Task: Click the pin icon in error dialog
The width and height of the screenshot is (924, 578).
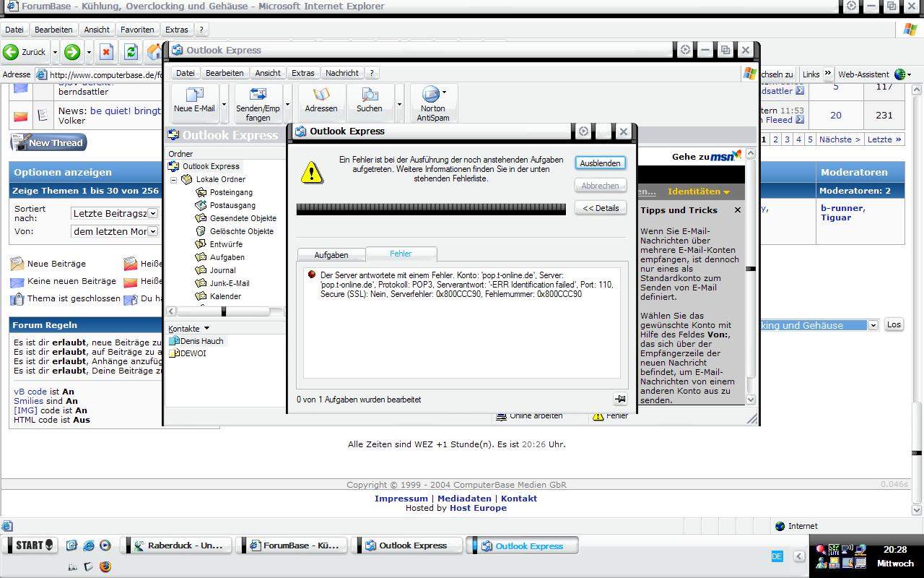Action: (x=620, y=399)
